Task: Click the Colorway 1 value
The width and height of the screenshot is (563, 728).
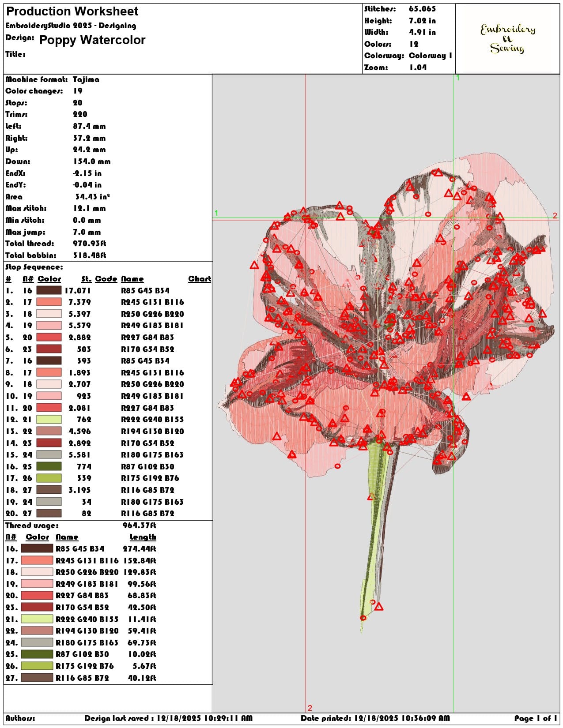Action: click(x=431, y=56)
